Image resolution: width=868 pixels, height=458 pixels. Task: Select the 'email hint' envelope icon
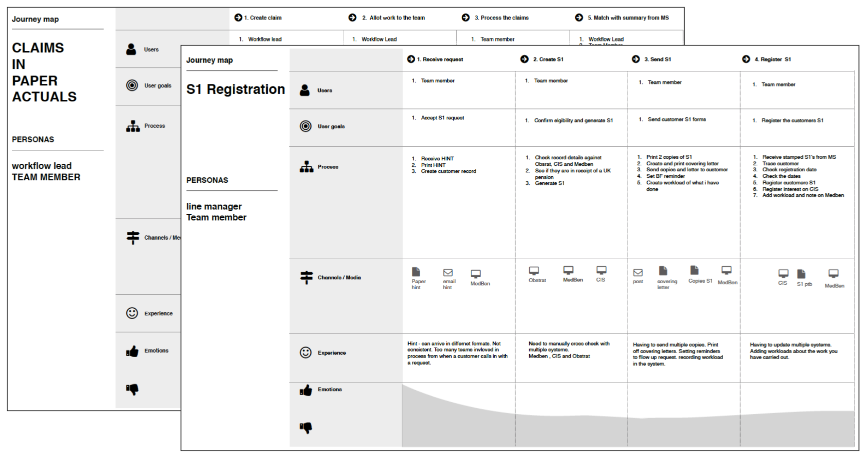(x=448, y=273)
